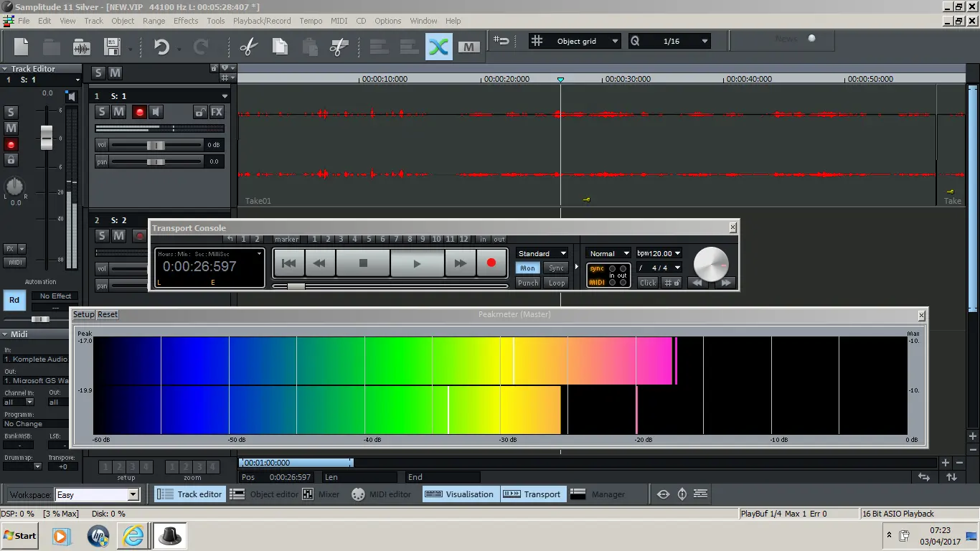This screenshot has height=551, width=980.
Task: Toggle the speaker monitor icon on track 1
Action: click(x=156, y=112)
